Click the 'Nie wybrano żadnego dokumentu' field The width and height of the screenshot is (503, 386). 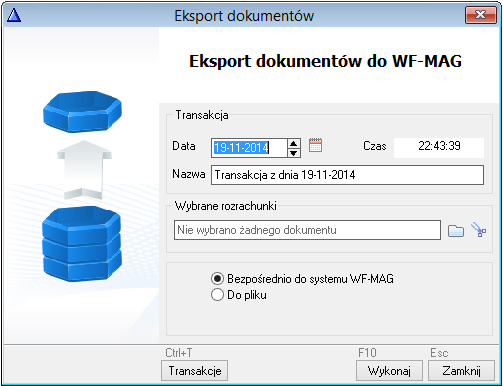coord(307,230)
